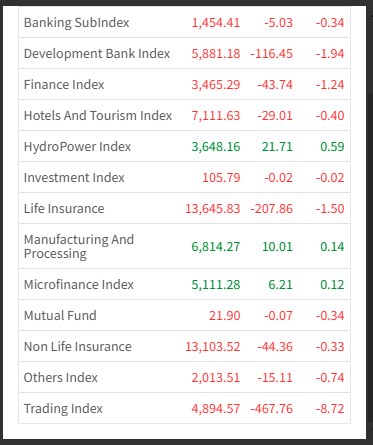Image resolution: width=373 pixels, height=445 pixels.
Task: Click the Microfinance Index name
Action: 79,285
